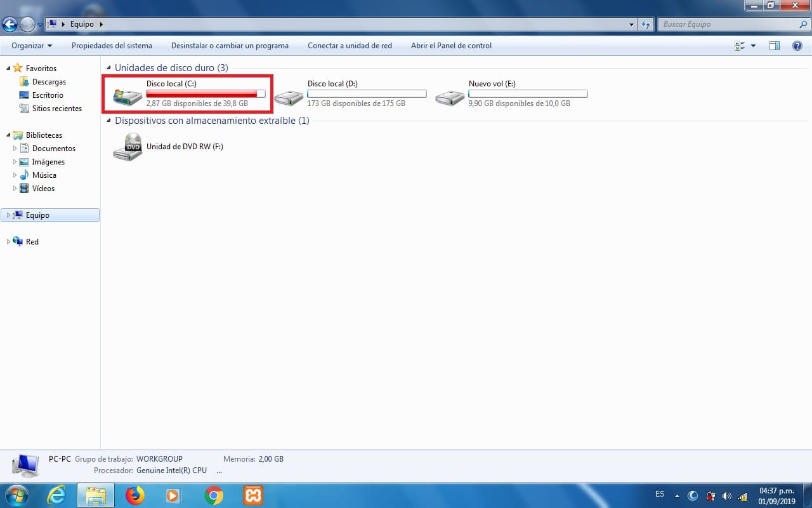Click Desinstalar o cambiar un programa
Image resolution: width=812 pixels, height=508 pixels.
[230, 46]
